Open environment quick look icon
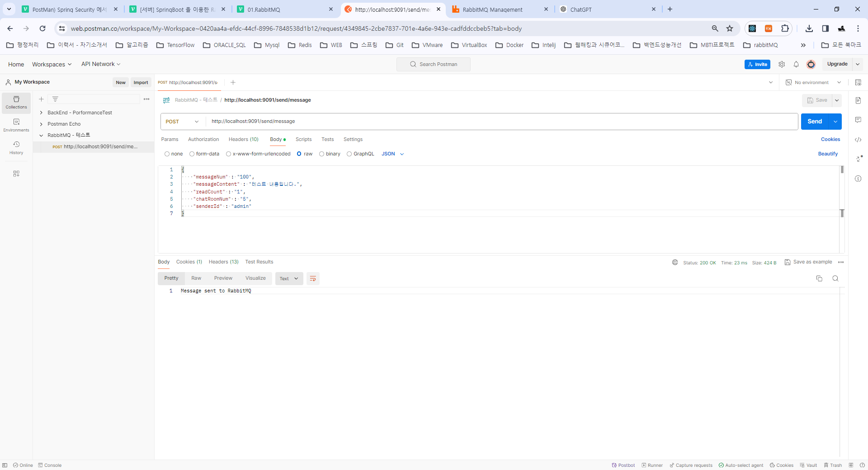The height and width of the screenshot is (470, 868). pos(858,82)
